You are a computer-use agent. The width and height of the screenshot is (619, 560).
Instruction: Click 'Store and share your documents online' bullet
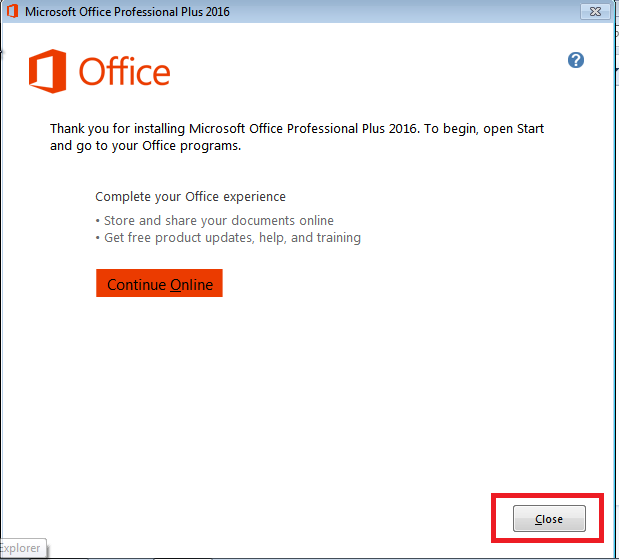218,220
